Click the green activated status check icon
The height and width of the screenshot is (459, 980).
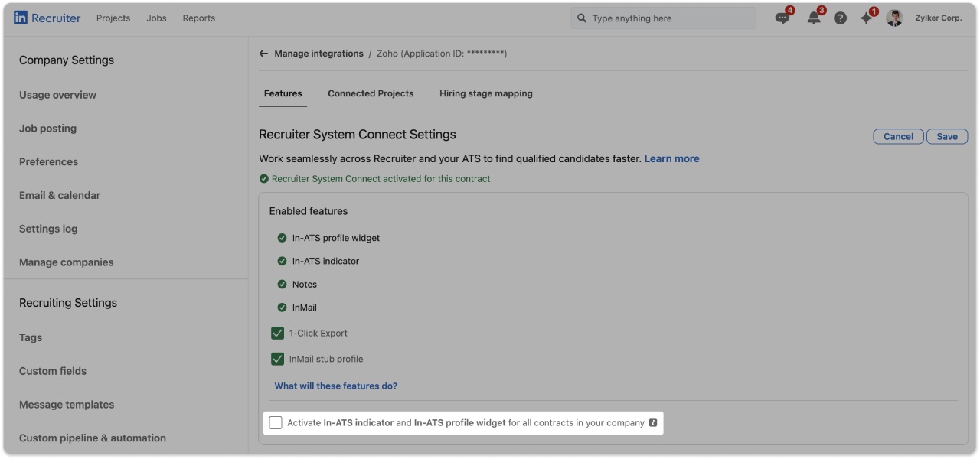coord(264,178)
